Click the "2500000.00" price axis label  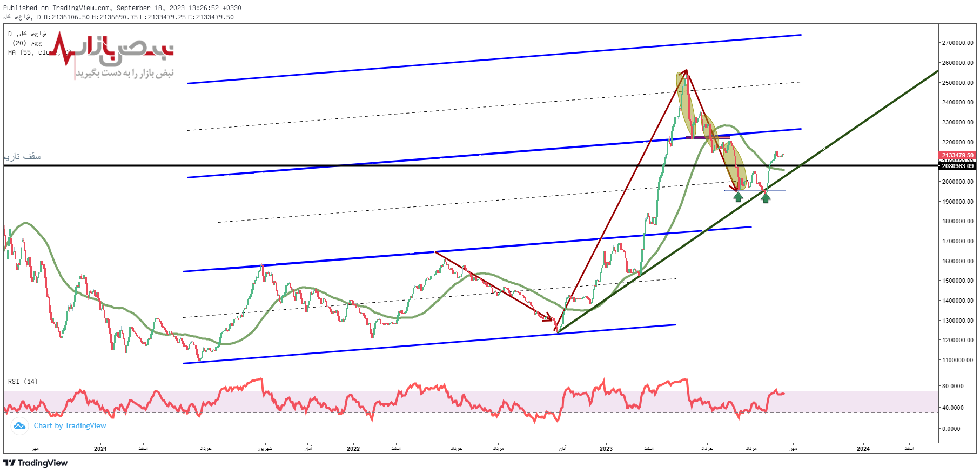pos(957,83)
